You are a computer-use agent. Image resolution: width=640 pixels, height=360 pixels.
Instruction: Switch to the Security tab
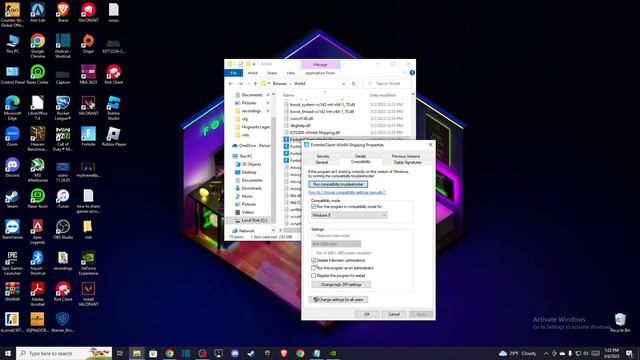click(322, 156)
